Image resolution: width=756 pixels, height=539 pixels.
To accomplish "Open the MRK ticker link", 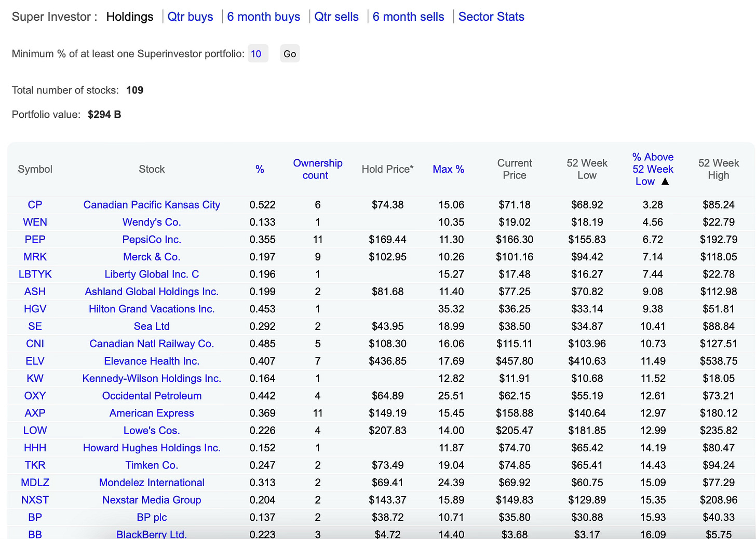I will (35, 257).
